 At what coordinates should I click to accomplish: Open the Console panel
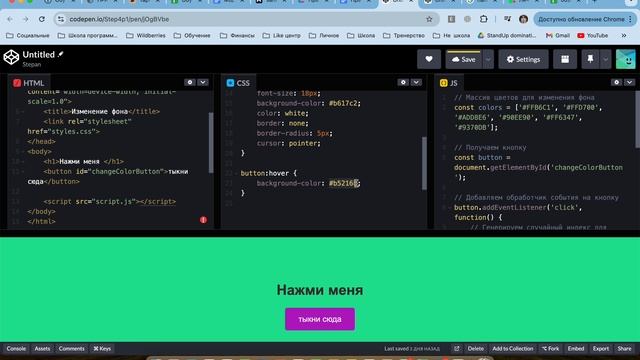tap(16, 349)
